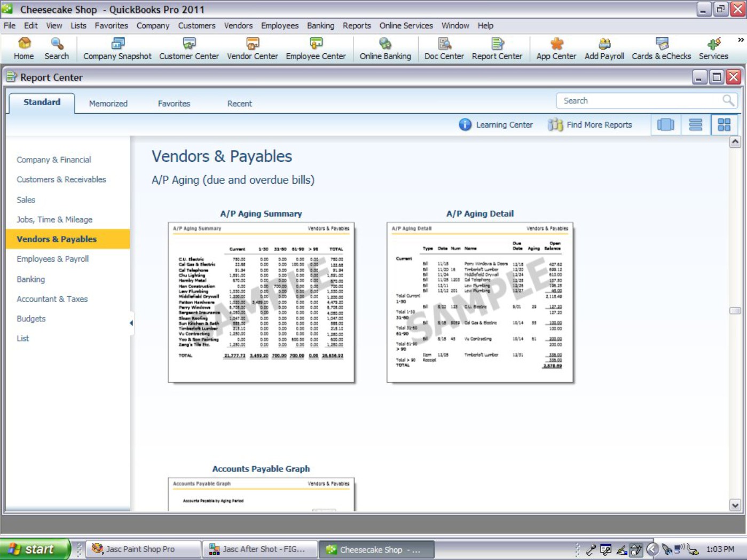The image size is (747, 560).
Task: Open the Services toolbar icon
Action: click(714, 49)
